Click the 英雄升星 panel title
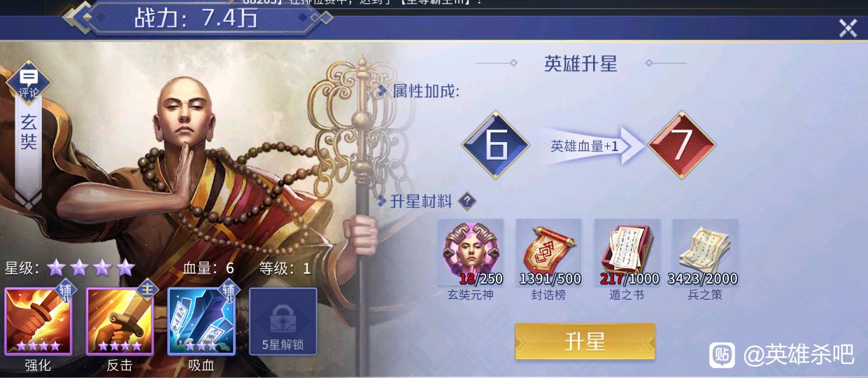The image size is (868, 378). [581, 63]
